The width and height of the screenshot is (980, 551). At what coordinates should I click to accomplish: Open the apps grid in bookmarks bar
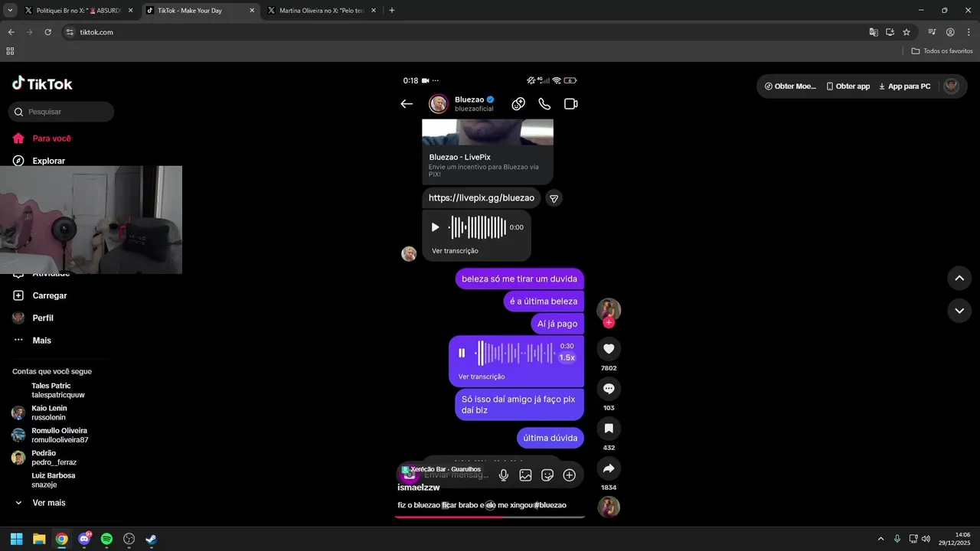tap(10, 51)
